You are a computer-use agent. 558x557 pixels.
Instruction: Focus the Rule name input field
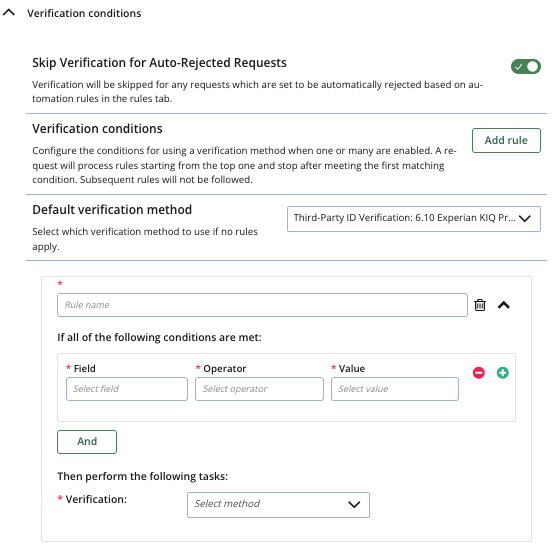[x=262, y=305]
